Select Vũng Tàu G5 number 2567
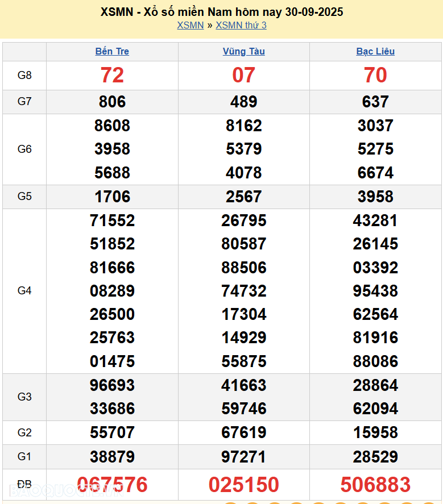This screenshot has width=443, height=504. coord(243,197)
